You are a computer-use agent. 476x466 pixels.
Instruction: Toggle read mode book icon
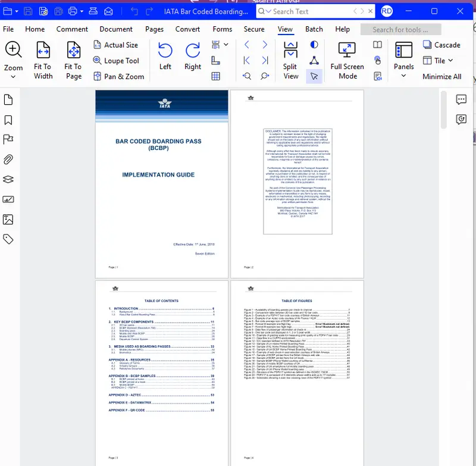377,45
